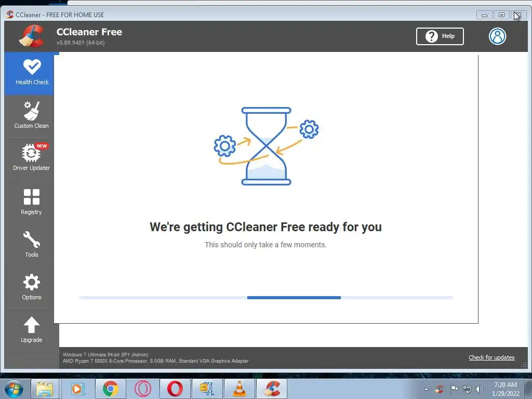Image resolution: width=532 pixels, height=399 pixels.
Task: Click CCleaner tray icon
Action: point(440,389)
